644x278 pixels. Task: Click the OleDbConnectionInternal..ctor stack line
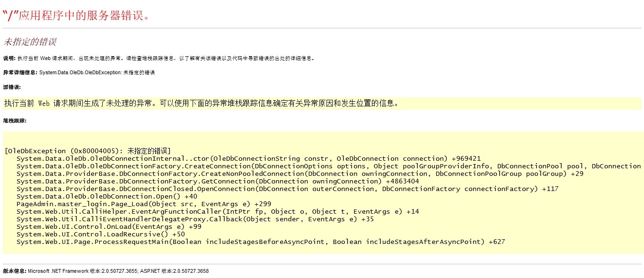(248, 158)
